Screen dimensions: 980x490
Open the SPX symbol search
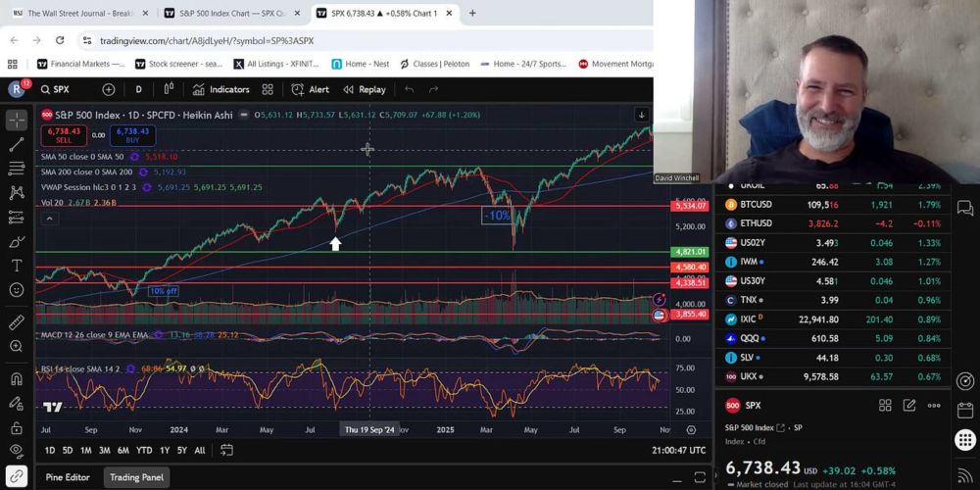coord(55,89)
